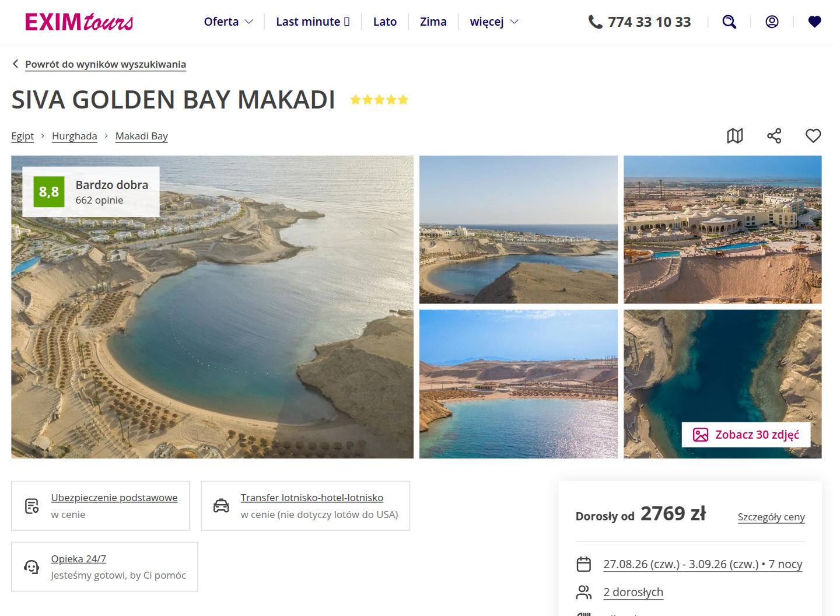
Task: Open Ubezpieczenie podstawowe link
Action: (114, 498)
